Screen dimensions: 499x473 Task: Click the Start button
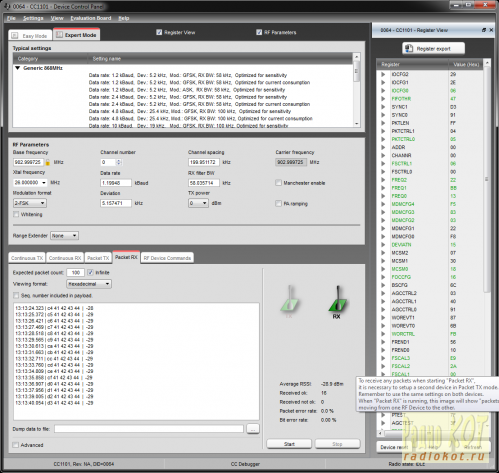pyautogui.click(x=289, y=444)
